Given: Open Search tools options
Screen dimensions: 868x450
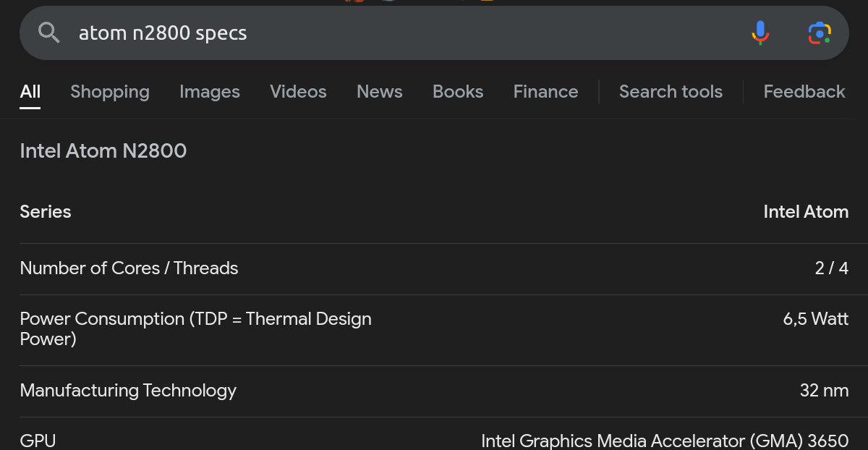Looking at the screenshot, I should [671, 92].
